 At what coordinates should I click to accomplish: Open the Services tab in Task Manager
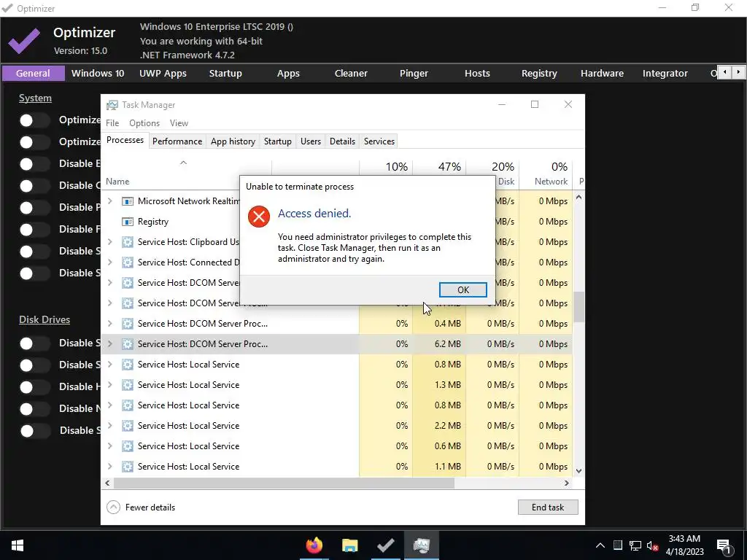379,141
